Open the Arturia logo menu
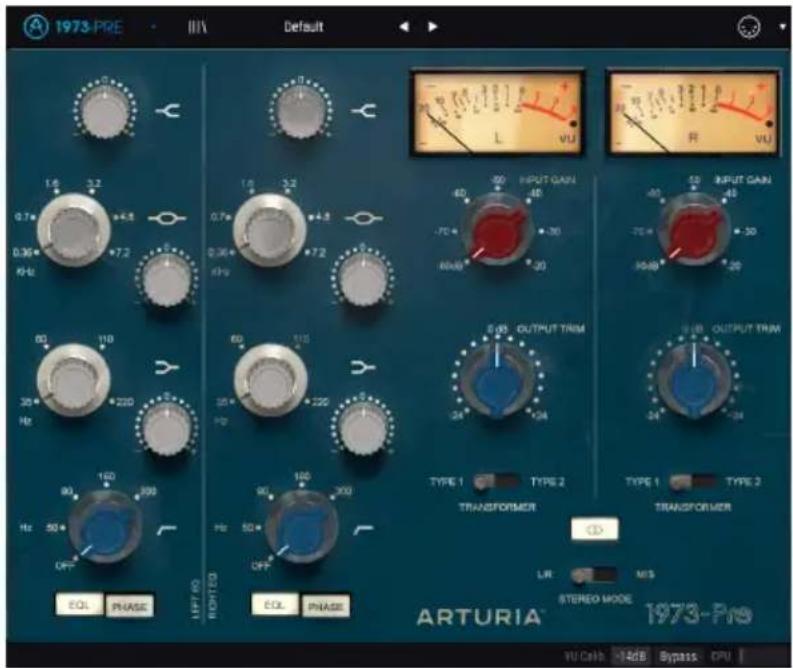 36,26
